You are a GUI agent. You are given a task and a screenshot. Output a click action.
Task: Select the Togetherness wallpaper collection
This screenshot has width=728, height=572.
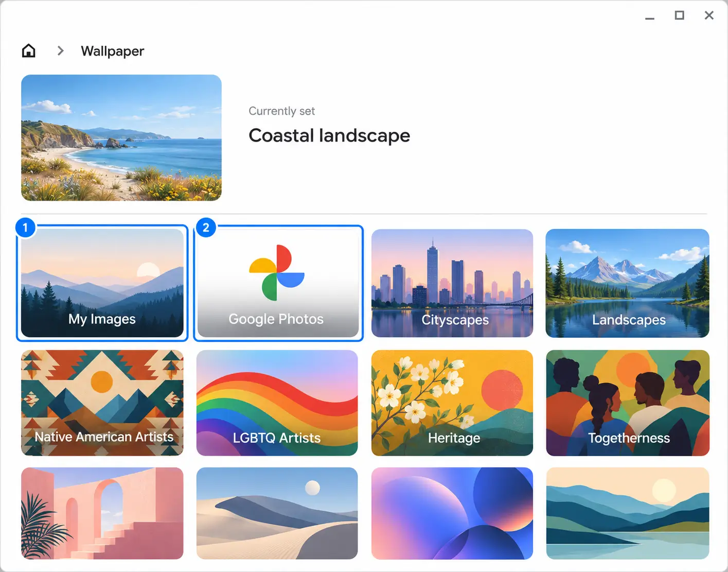[628, 403]
